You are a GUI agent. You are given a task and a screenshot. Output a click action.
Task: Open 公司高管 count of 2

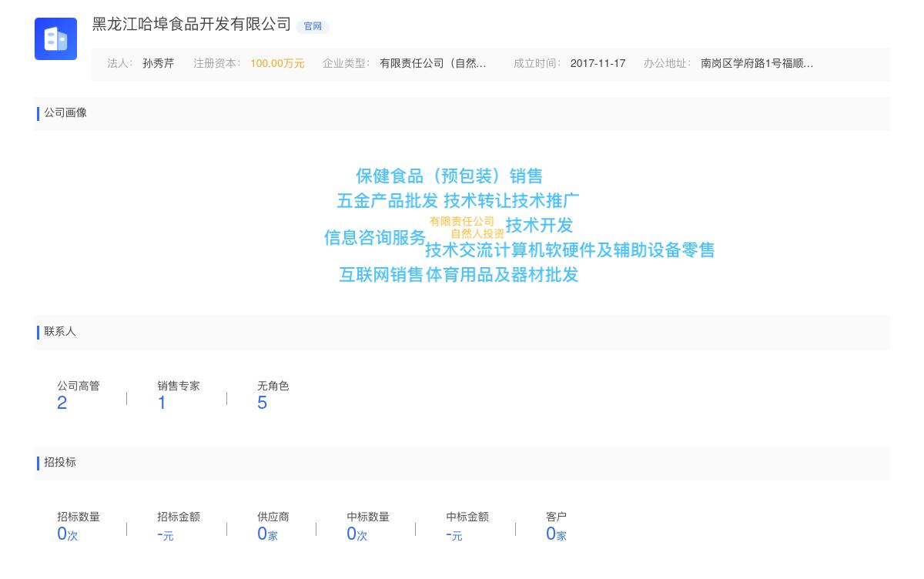click(x=62, y=403)
